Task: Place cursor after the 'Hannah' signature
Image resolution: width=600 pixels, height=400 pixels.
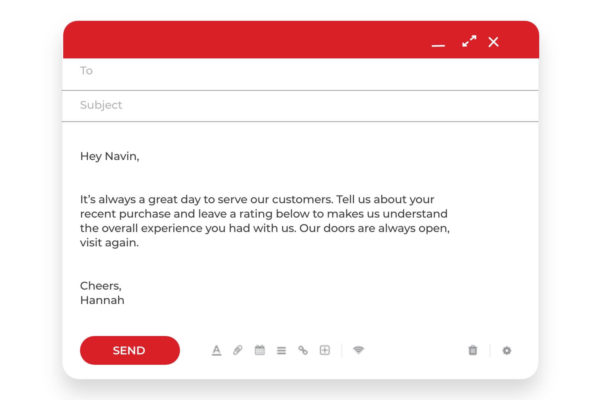Action: tap(125, 300)
